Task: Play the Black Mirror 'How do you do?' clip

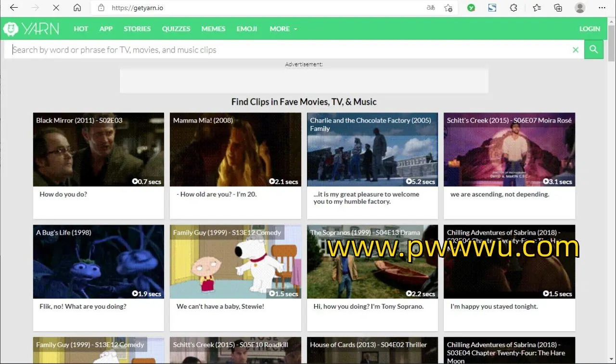Action: [x=98, y=150]
